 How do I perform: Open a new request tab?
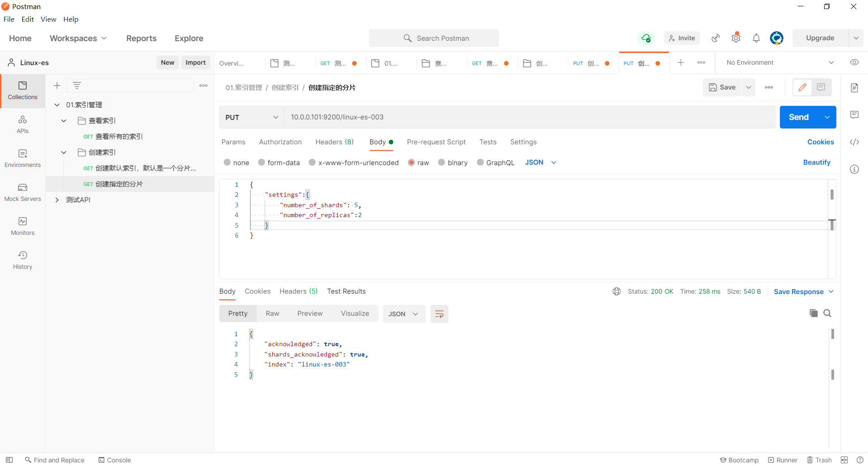point(681,62)
